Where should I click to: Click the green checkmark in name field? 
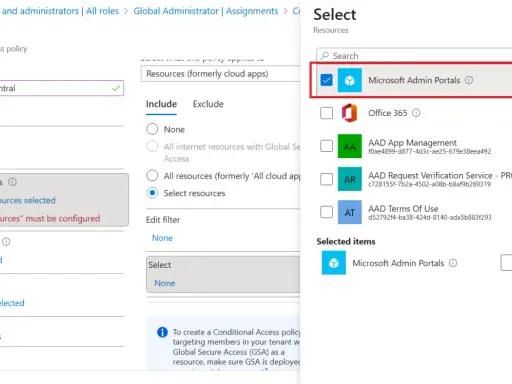click(x=116, y=88)
